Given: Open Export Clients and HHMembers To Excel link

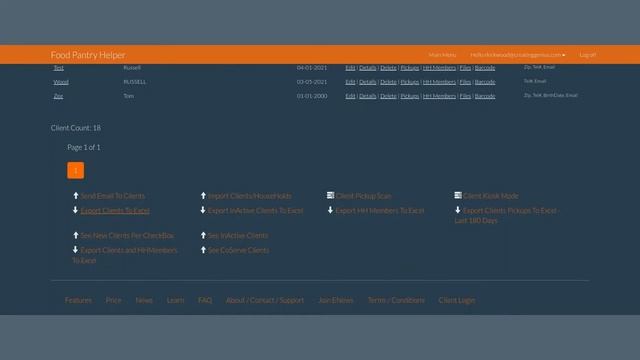Looking at the screenshot, I should click(125, 255).
